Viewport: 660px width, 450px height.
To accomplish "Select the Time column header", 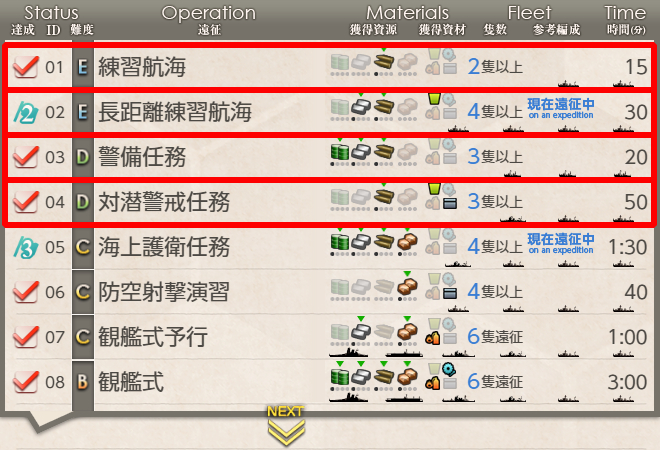I will coord(625,13).
